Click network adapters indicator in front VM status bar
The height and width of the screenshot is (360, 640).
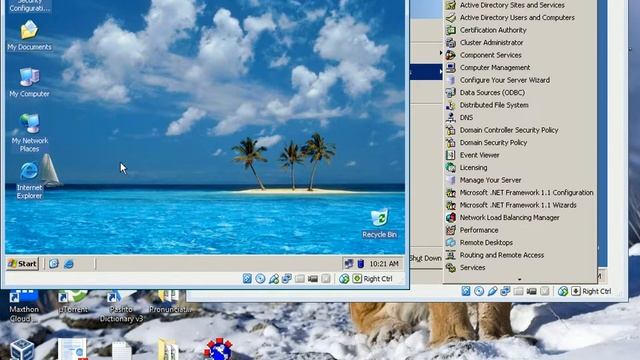287,278
